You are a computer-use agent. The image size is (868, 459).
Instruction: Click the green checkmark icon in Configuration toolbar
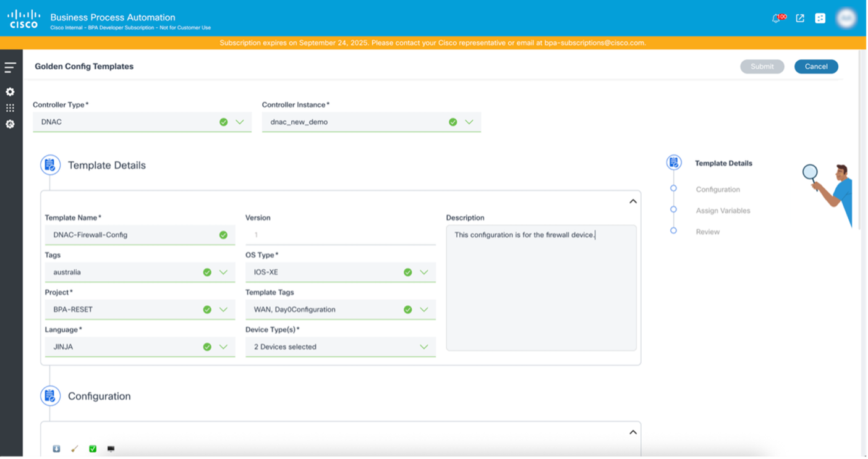click(93, 449)
